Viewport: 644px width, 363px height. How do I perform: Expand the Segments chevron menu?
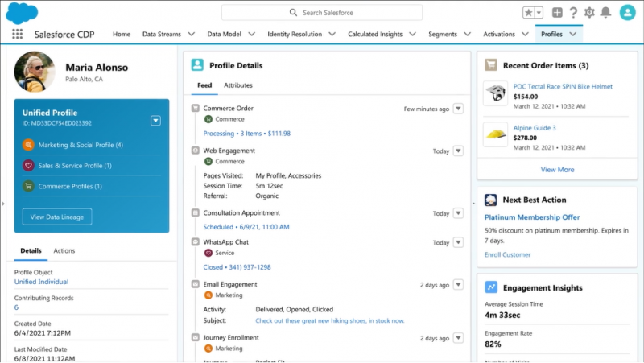pyautogui.click(x=467, y=34)
